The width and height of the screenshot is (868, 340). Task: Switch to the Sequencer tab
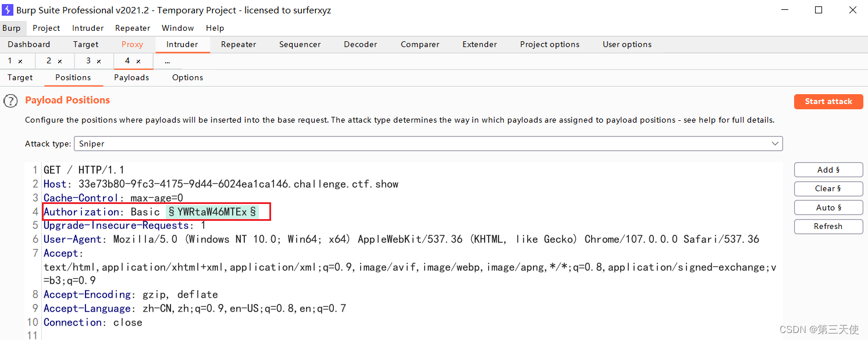tap(300, 44)
